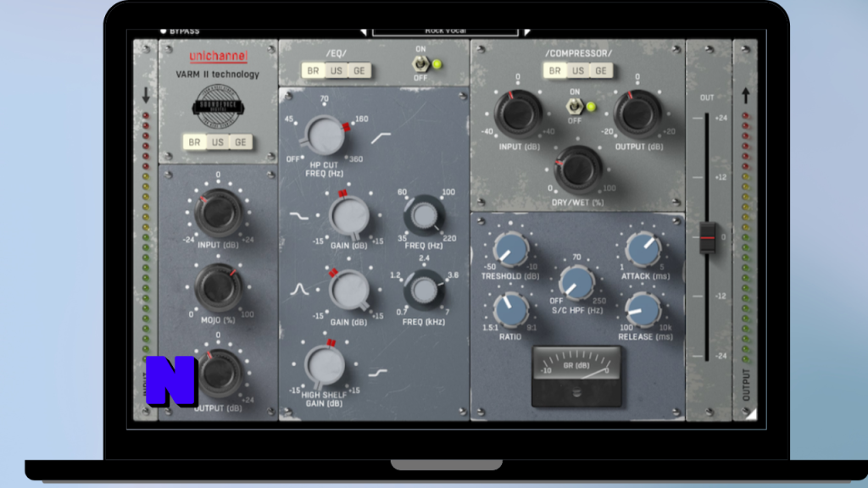Click the bell curve icon
Screen dimensions: 868x488
click(x=299, y=290)
